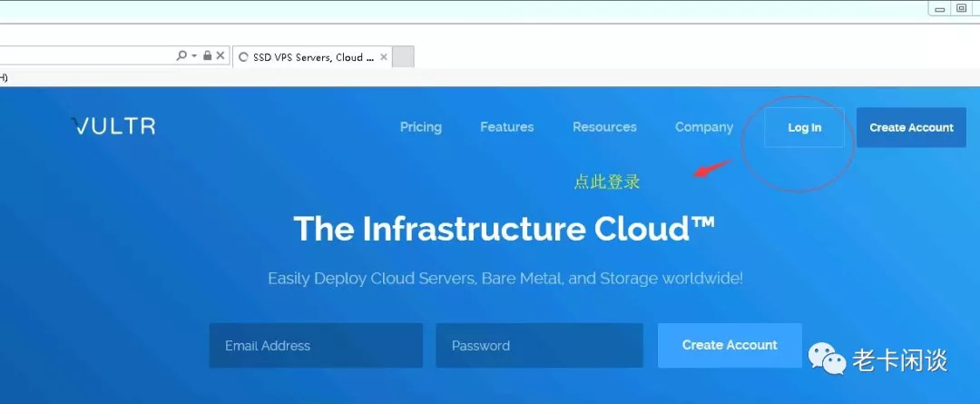980x404 pixels.
Task: Click the Vultr logo
Action: coord(113,126)
